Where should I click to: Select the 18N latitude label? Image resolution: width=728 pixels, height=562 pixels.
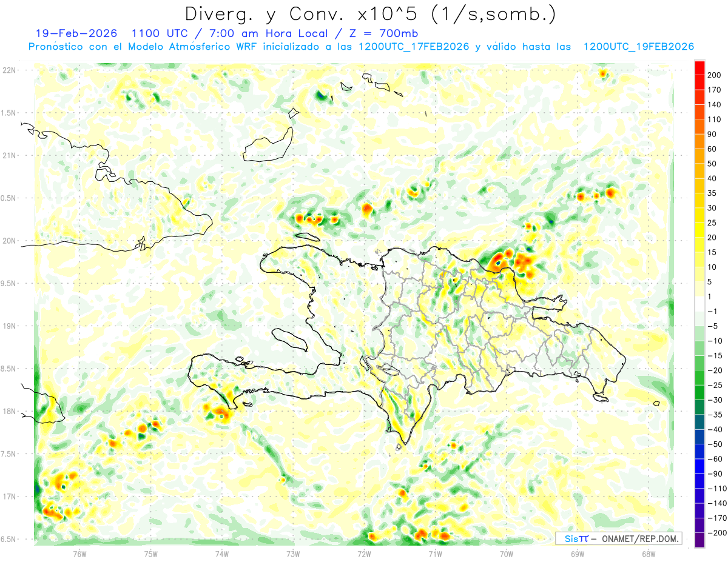pyautogui.click(x=9, y=412)
